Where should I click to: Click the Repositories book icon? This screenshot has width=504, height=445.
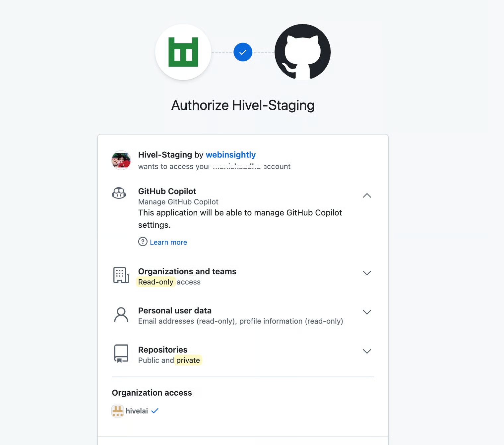pos(121,354)
